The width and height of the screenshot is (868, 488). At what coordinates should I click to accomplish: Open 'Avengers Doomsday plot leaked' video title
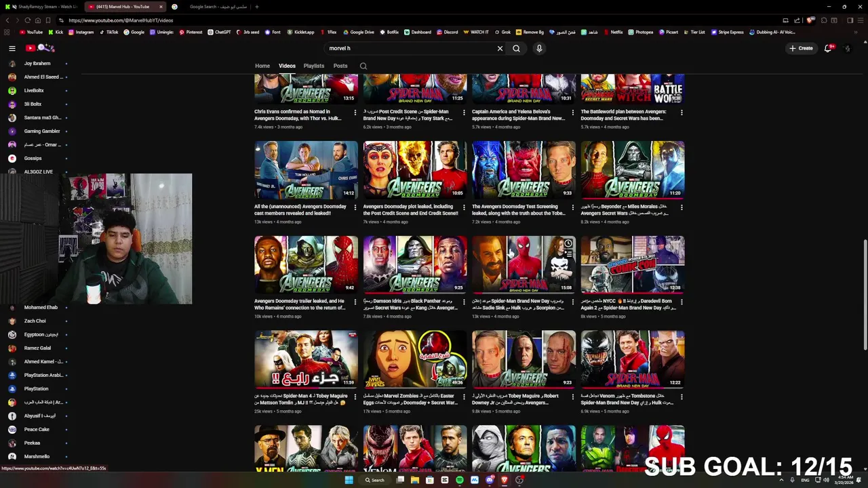[x=410, y=209]
